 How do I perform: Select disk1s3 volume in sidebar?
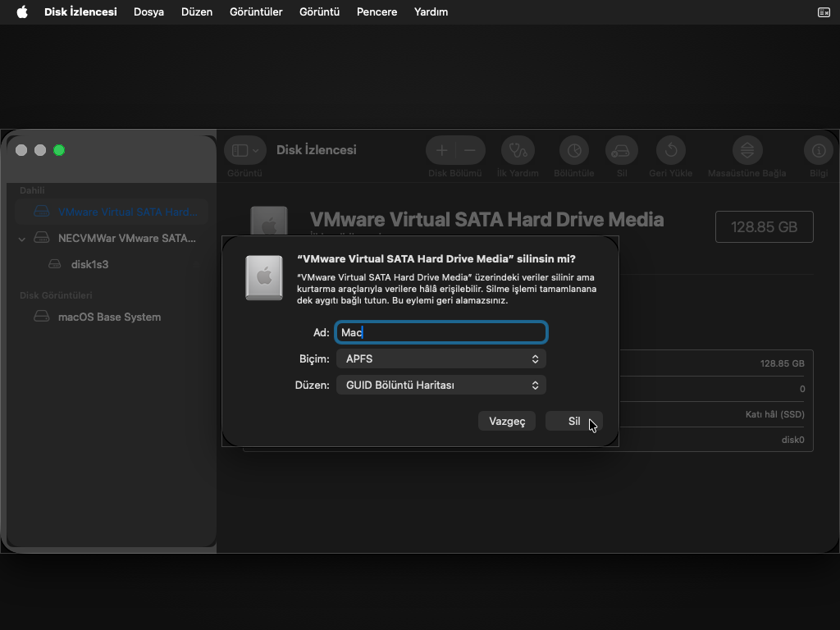[112, 264]
